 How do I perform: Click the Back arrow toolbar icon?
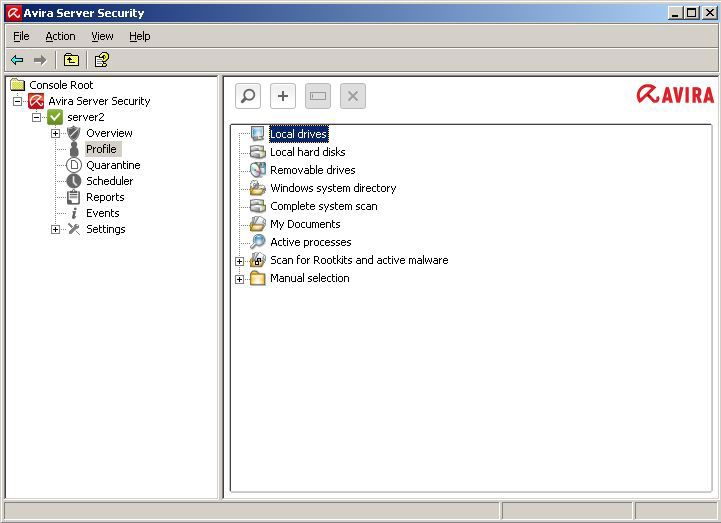tap(17, 60)
